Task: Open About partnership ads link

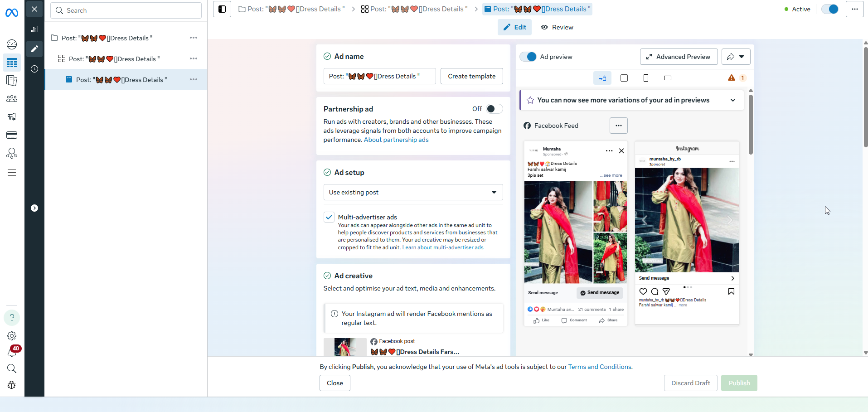Action: coord(396,140)
